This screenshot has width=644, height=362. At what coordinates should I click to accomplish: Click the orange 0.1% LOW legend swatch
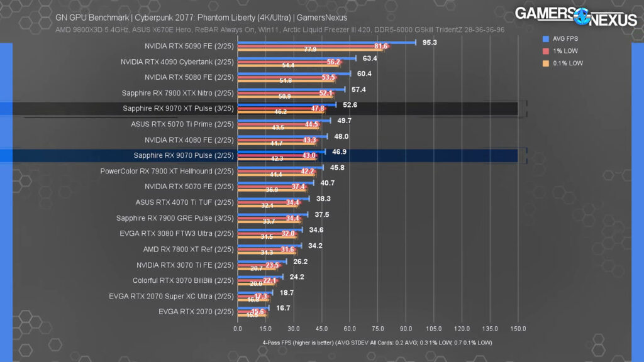click(x=545, y=63)
